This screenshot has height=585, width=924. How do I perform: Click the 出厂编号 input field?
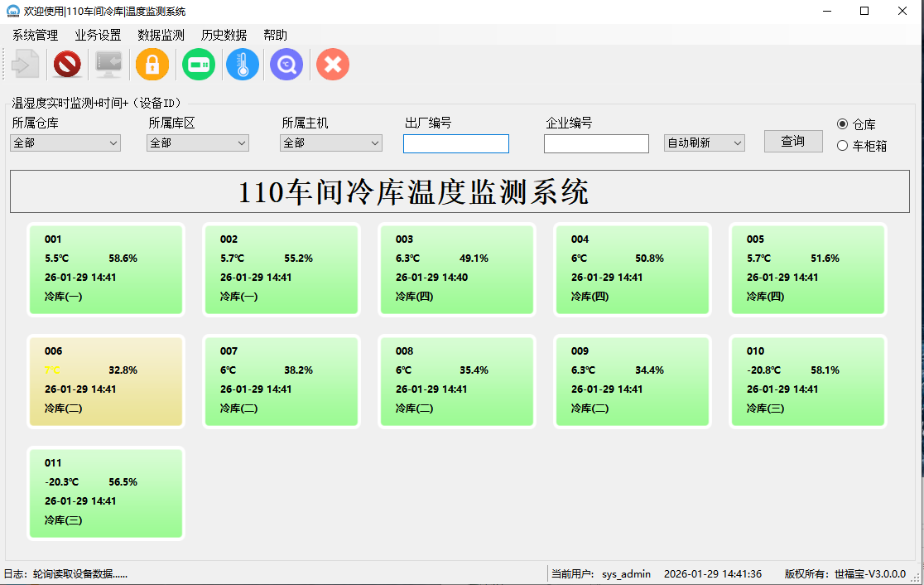pyautogui.click(x=455, y=144)
